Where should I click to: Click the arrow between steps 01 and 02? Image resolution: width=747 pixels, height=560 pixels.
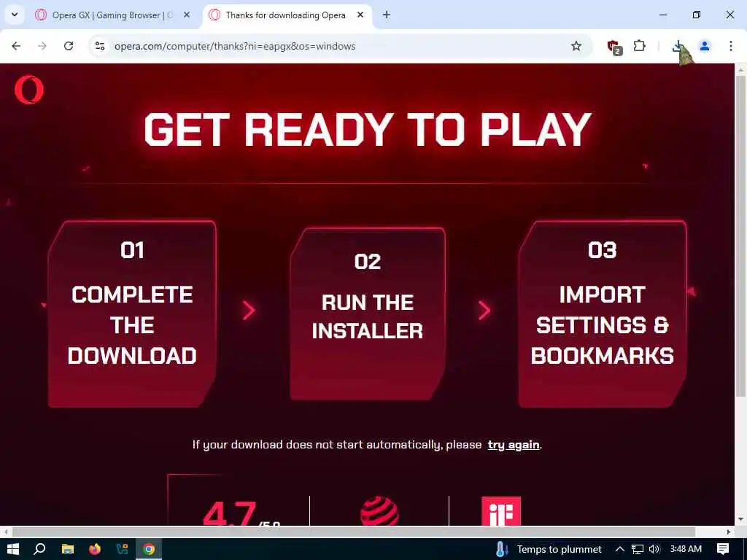(x=249, y=311)
